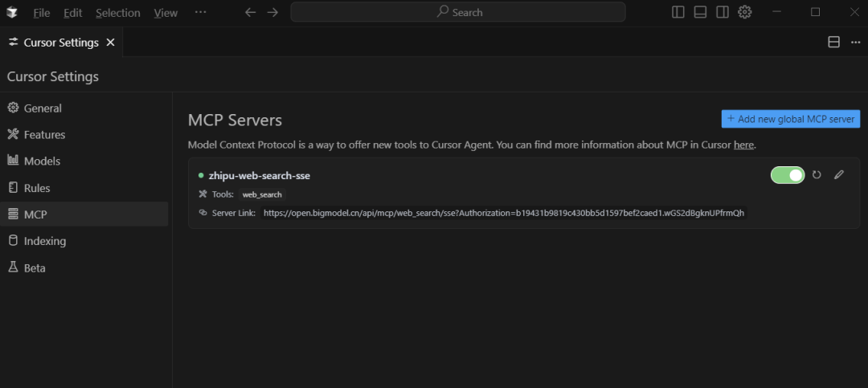The image size is (868, 388).
Task: Follow the 'here' MCP documentation link
Action: point(743,145)
